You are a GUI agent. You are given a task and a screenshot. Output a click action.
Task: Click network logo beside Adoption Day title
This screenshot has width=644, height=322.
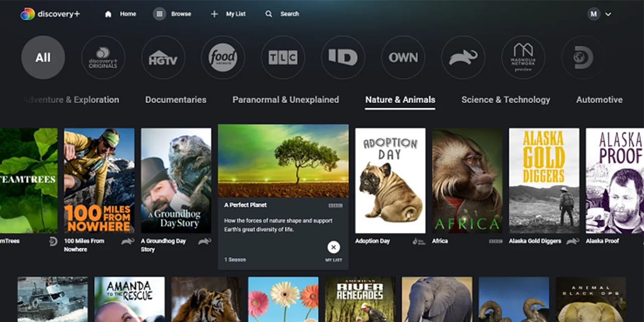click(x=419, y=242)
